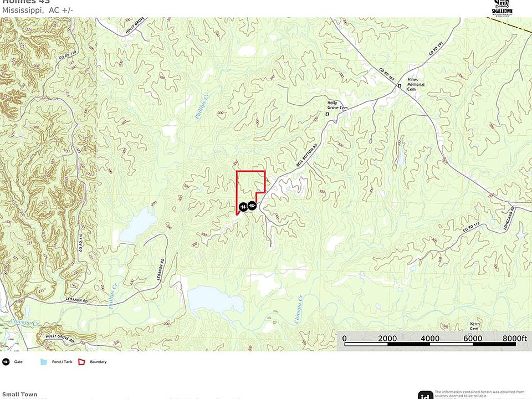
Task: Click the Smalltown logo in the top corner
Action: pyautogui.click(x=502, y=7)
